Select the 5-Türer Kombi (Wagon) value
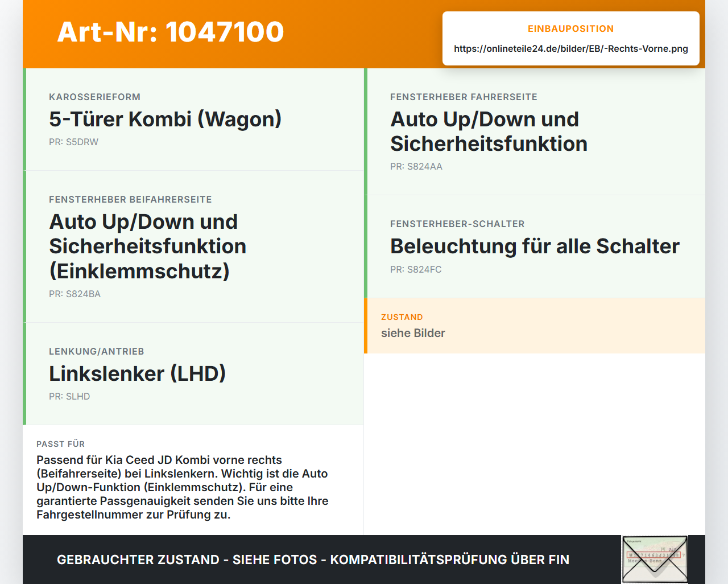Screen dimensions: 728x584 [166, 119]
